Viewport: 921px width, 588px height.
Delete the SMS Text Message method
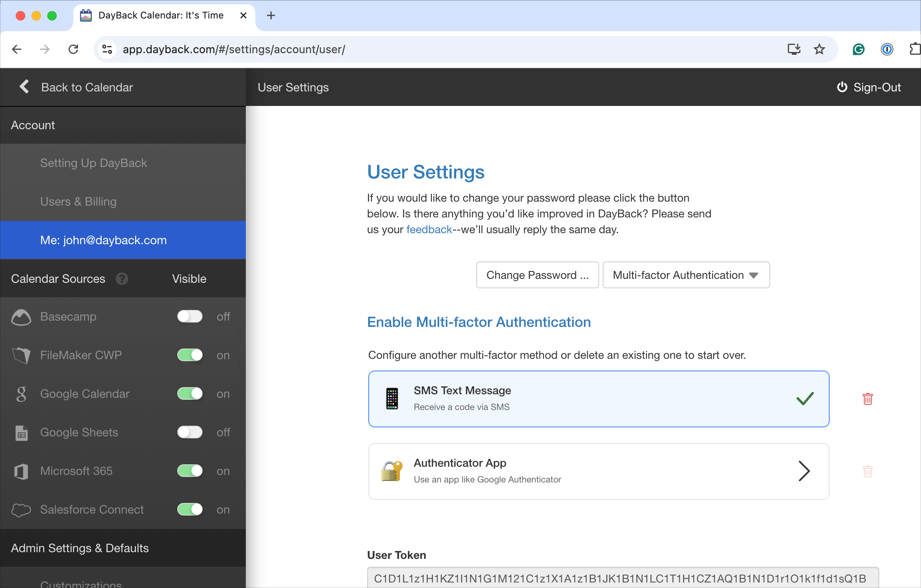click(867, 399)
